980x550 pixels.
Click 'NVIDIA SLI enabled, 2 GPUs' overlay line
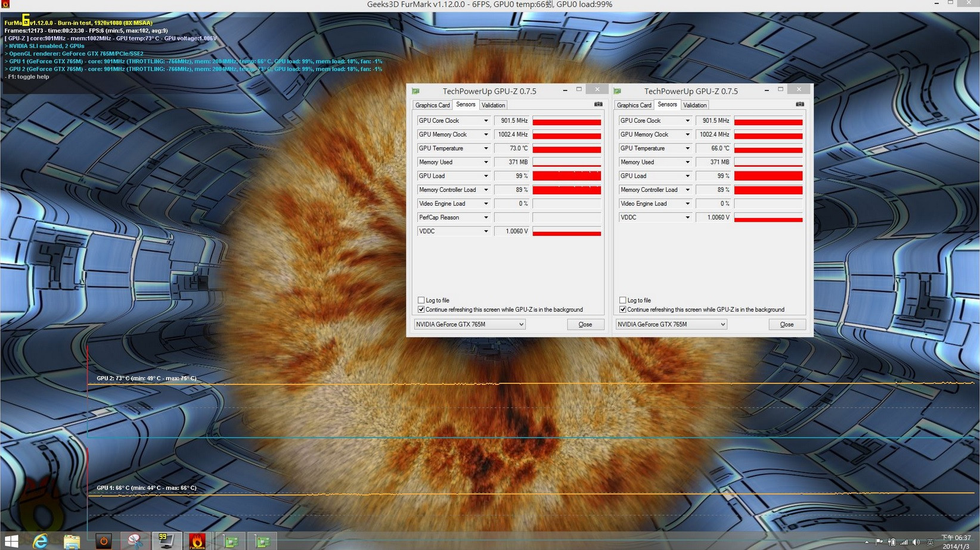(x=45, y=46)
